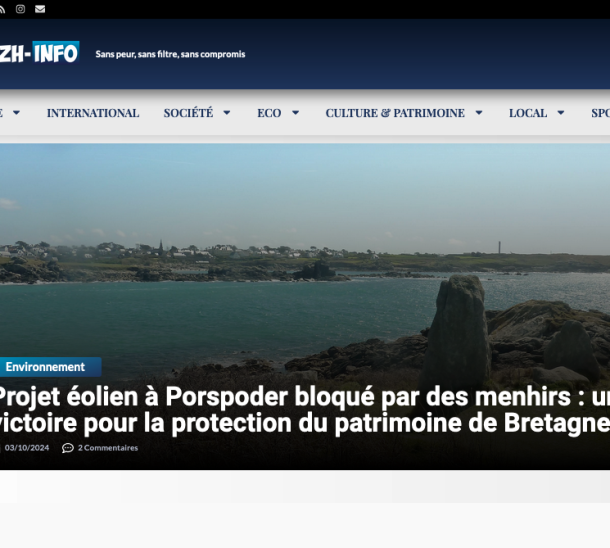Screen dimensions: 610x548
Task: Click the Breizh-Info site logo
Action: click(x=39, y=53)
